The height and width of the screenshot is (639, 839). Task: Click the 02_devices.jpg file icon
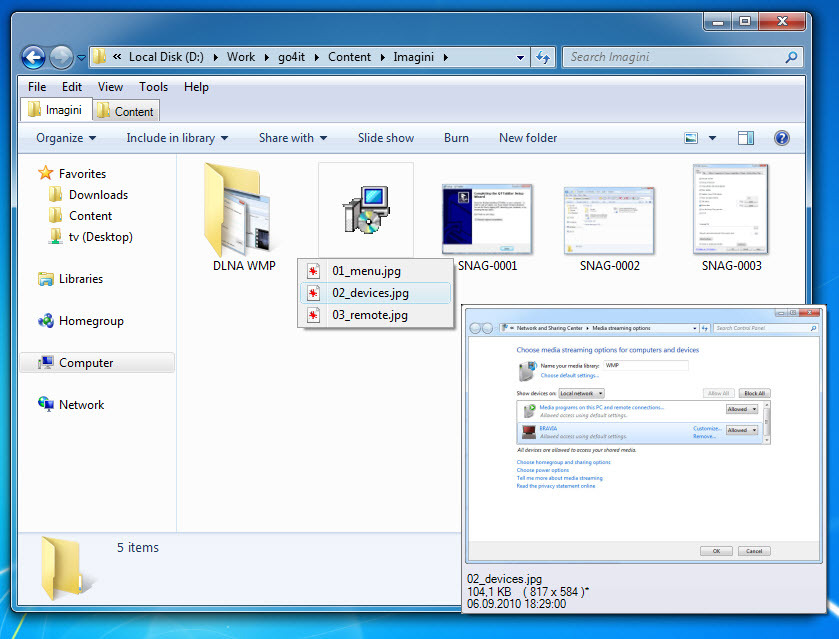[x=314, y=293]
